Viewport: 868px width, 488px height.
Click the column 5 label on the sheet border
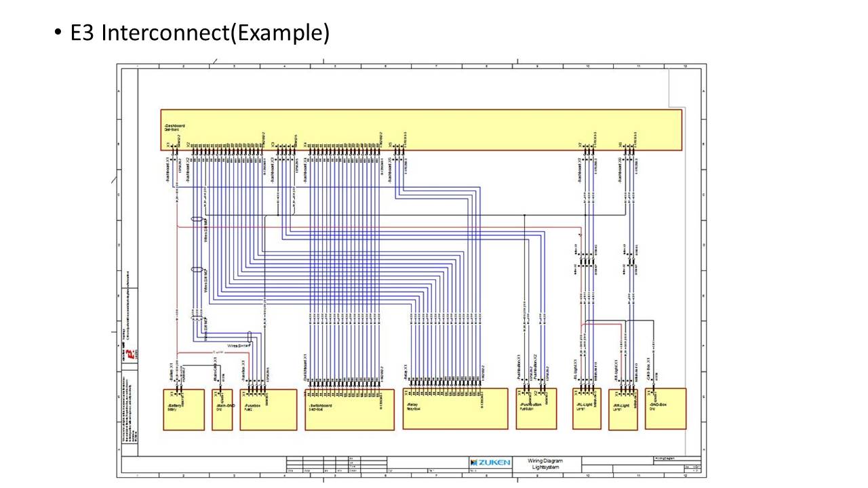click(x=335, y=66)
